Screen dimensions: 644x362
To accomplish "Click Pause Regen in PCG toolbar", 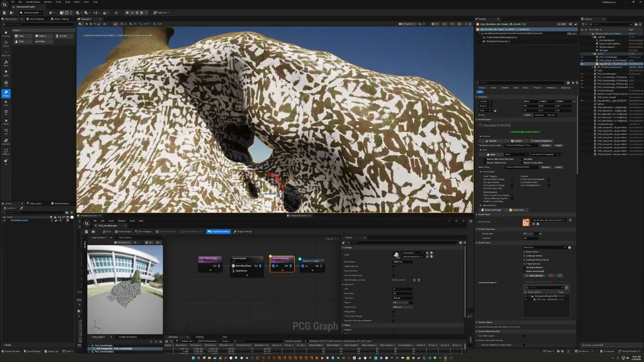I will click(x=123, y=231).
